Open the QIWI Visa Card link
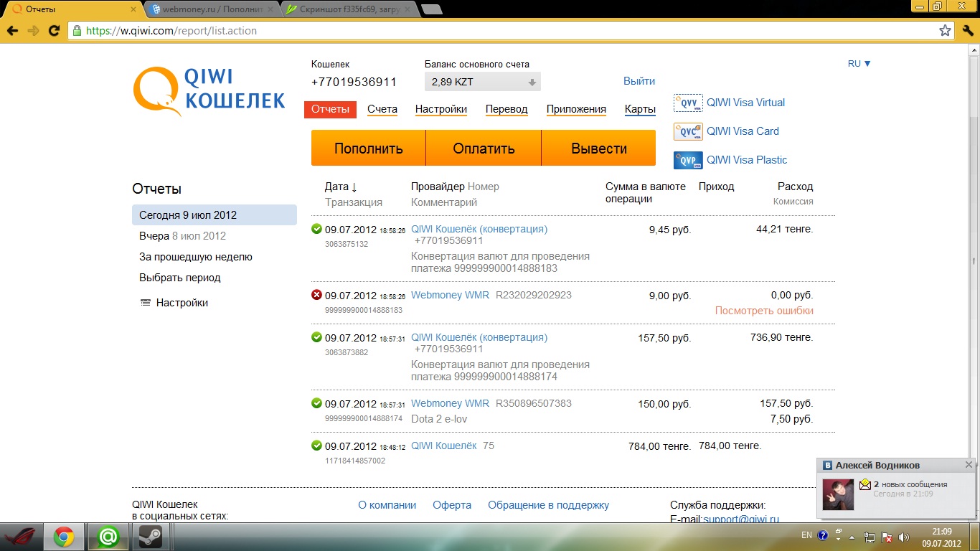Screen dimensions: 980x551 click(743, 131)
